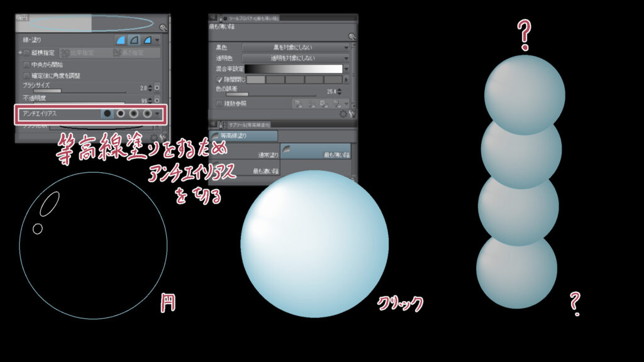Open the 透明色 dropdown

296,58
